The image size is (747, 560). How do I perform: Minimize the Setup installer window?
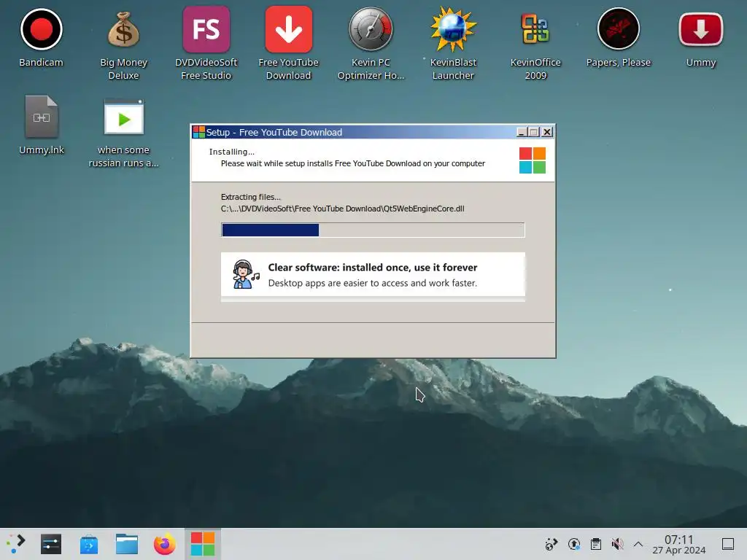coord(522,133)
